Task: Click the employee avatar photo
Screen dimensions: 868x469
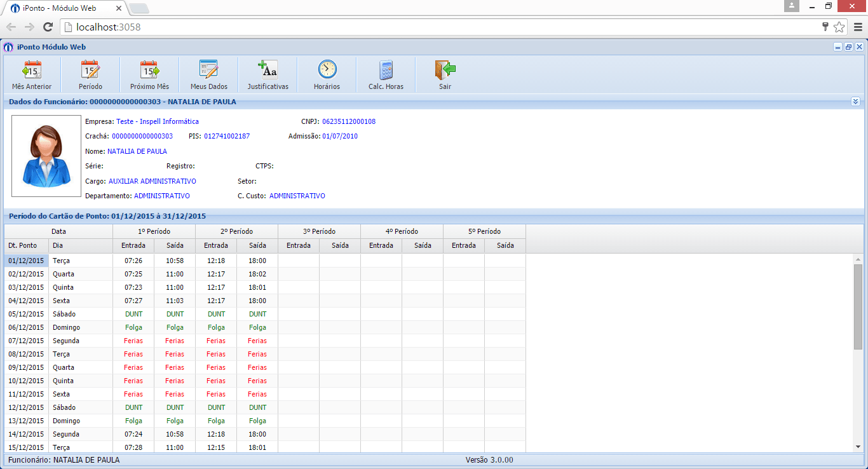Action: pos(46,156)
